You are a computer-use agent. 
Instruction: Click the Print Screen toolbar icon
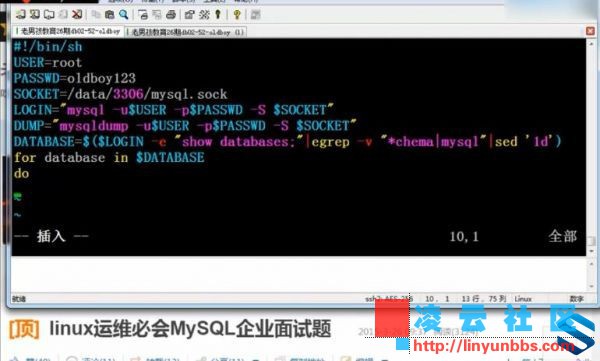(143, 15)
